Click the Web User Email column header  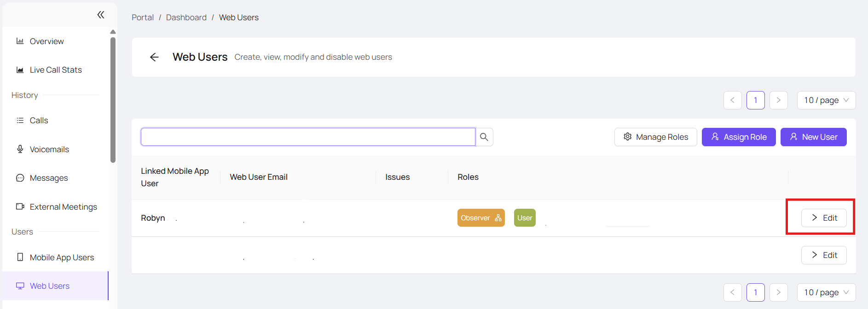259,177
